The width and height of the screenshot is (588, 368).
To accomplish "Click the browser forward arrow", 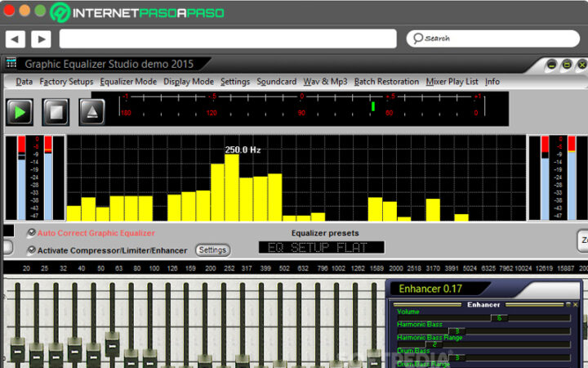I will click(x=40, y=38).
